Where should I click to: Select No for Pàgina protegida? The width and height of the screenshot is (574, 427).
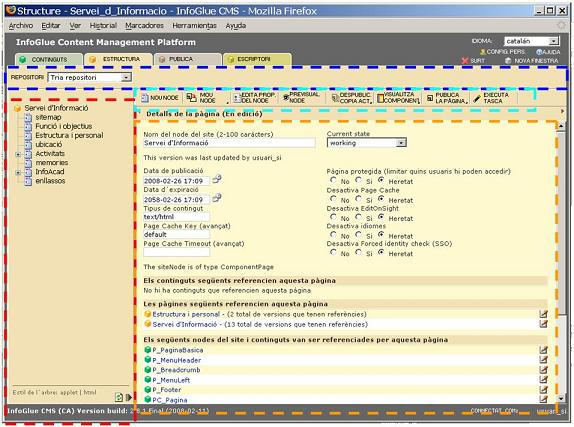333,180
